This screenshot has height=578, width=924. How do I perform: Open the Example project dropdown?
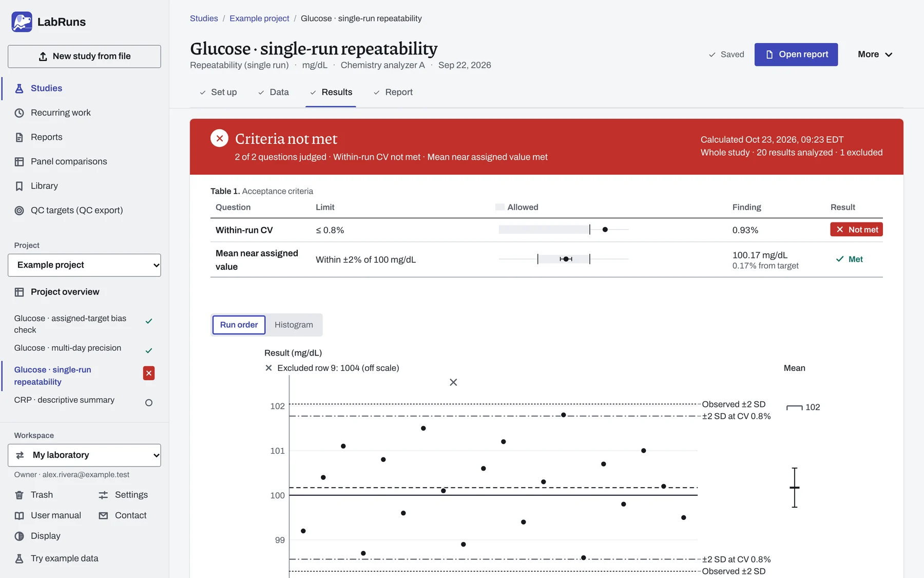[84, 265]
